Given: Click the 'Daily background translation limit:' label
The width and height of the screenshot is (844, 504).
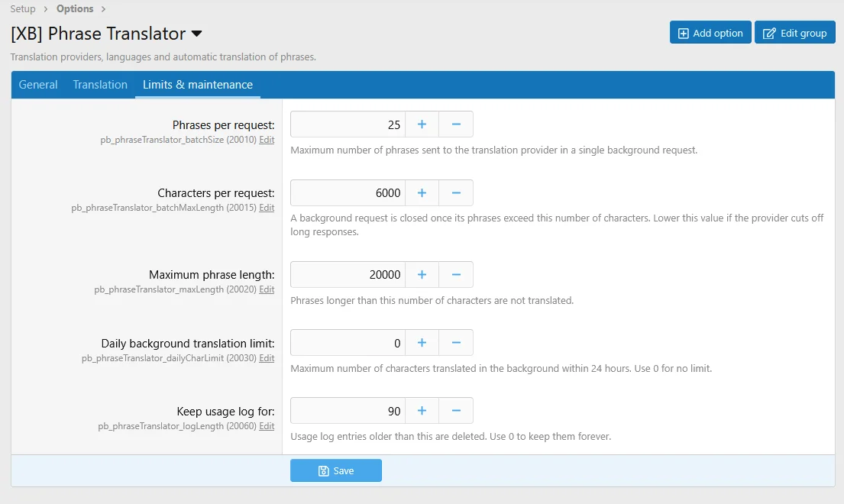Looking at the screenshot, I should [188, 343].
